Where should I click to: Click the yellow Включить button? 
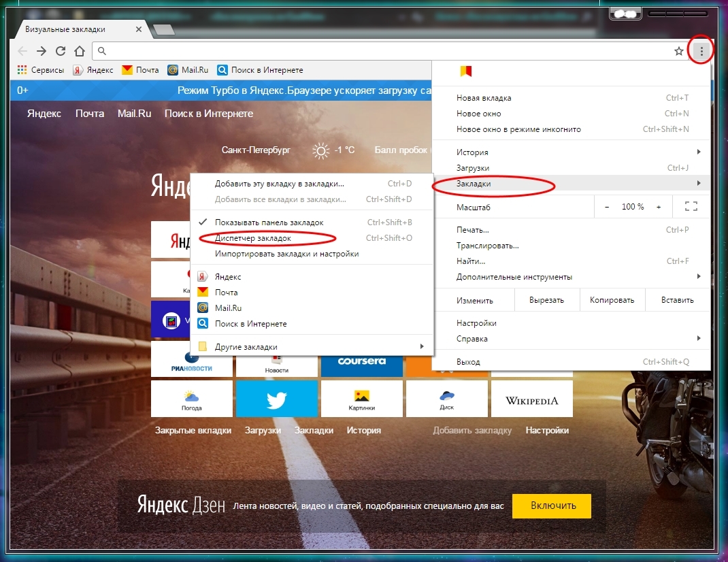552,506
